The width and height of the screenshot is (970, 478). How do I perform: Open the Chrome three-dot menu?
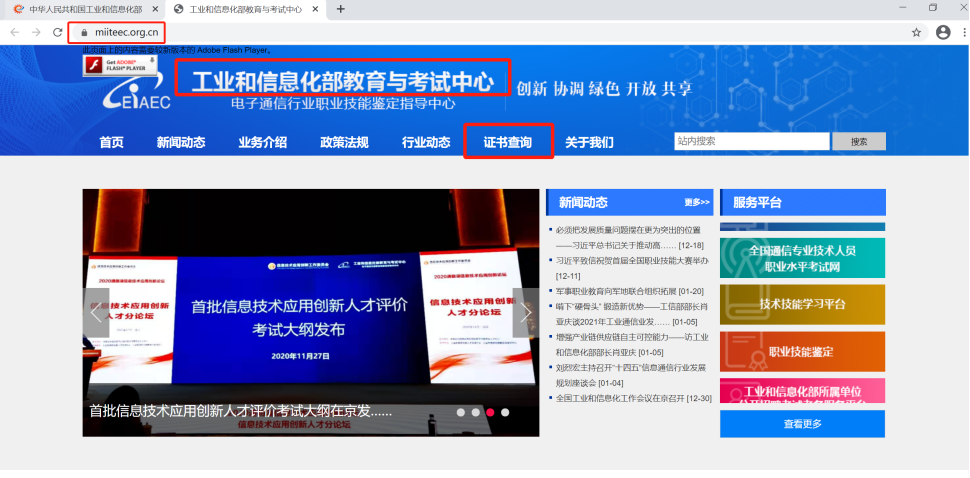(964, 33)
